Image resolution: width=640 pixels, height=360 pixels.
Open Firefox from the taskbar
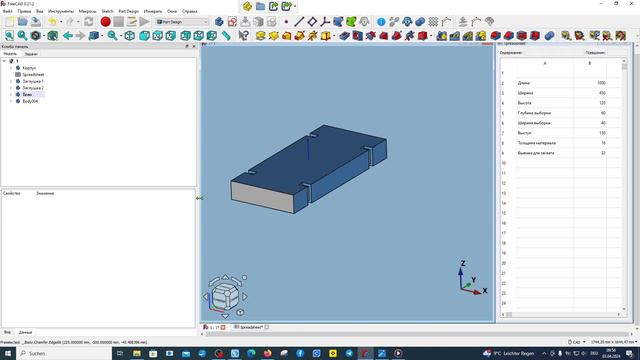pyautogui.click(x=267, y=353)
